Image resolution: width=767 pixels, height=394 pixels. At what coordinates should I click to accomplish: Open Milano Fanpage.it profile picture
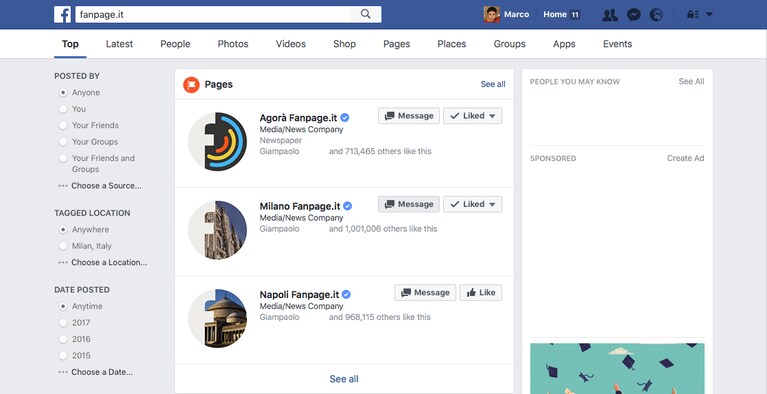(218, 230)
